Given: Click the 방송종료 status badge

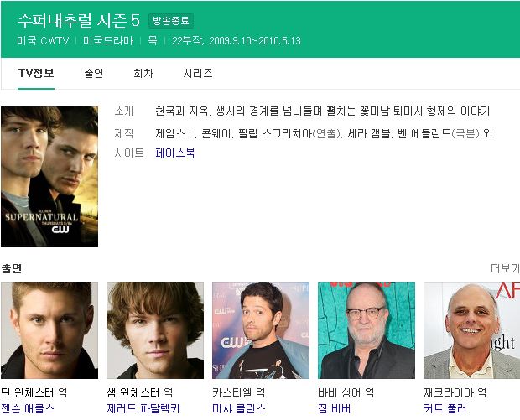Looking at the screenshot, I should [171, 21].
